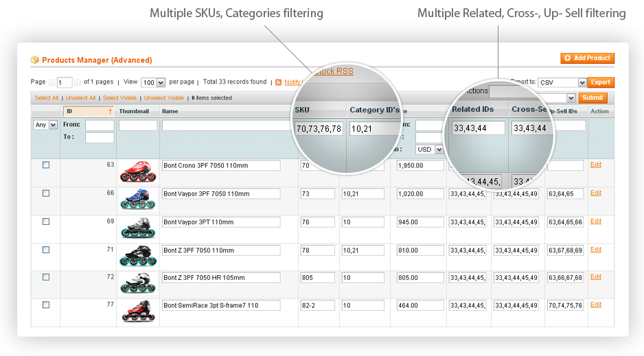Click SKU filter field with 70,73,76,78

(319, 129)
